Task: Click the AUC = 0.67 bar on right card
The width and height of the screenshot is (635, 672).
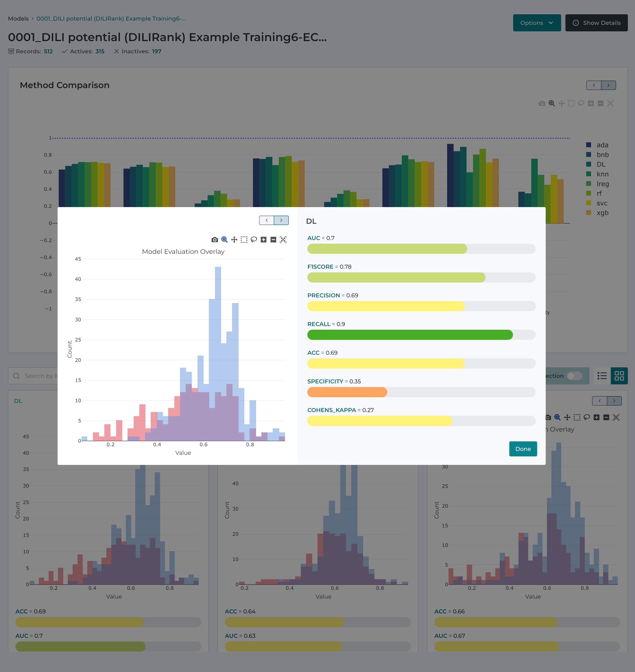Action: pyautogui.click(x=527, y=647)
